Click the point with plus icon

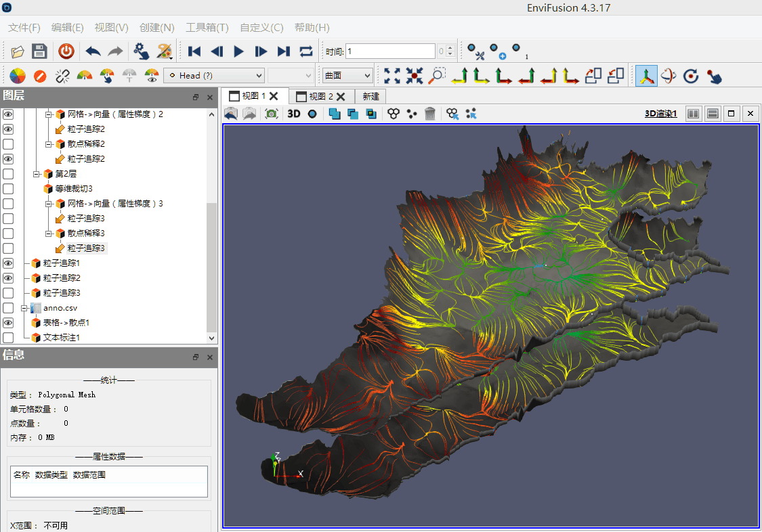click(x=498, y=51)
